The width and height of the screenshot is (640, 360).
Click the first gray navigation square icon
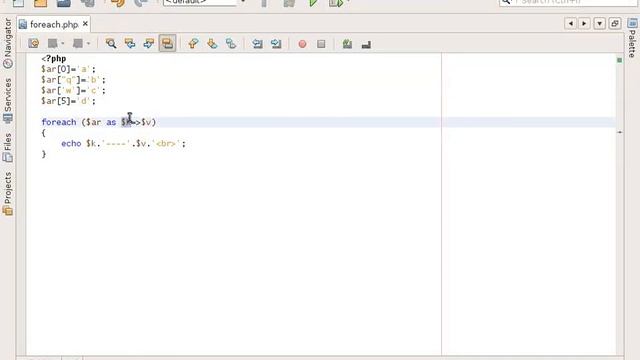53,43
